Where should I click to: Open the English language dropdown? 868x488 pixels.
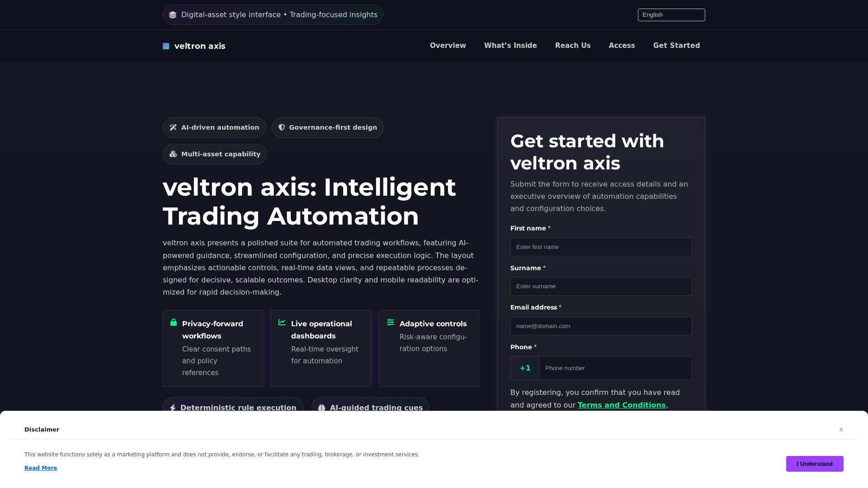click(671, 15)
